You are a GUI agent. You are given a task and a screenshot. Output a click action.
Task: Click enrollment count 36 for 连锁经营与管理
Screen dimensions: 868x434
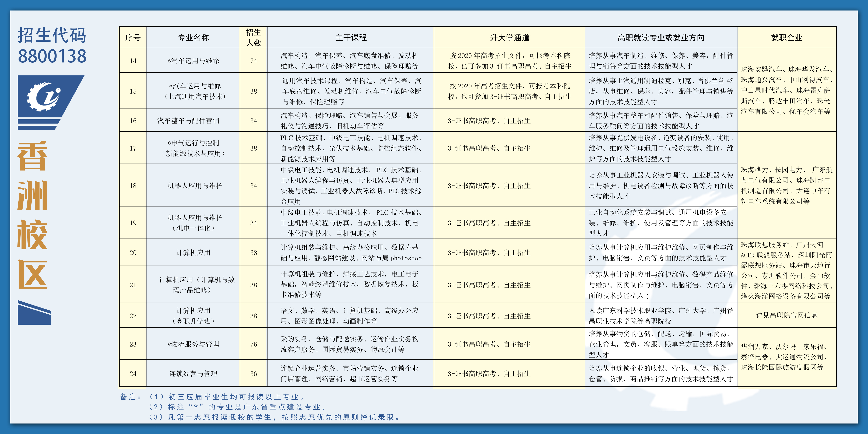click(253, 373)
